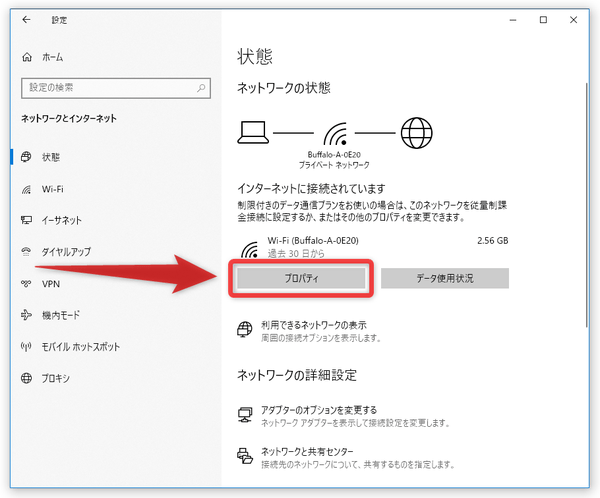Select プロキシ in the sidebar
600x498 pixels.
56,378
